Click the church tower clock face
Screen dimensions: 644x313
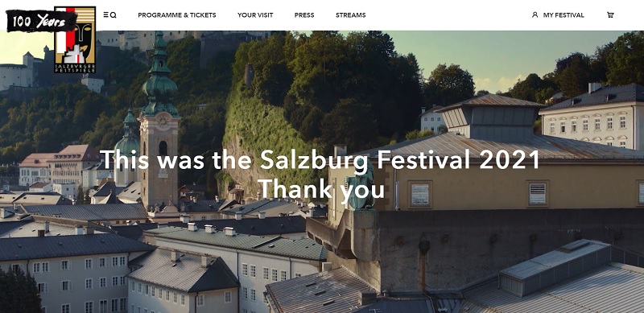[163, 121]
